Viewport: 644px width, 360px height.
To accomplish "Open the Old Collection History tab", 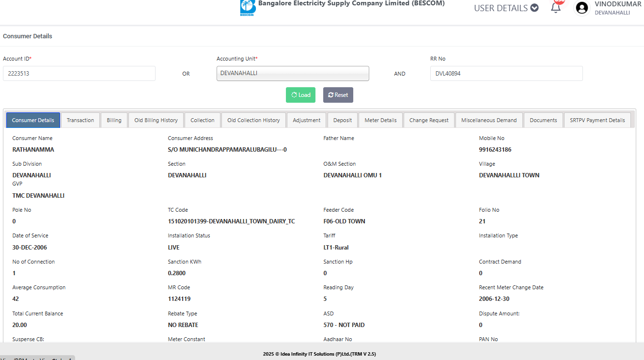I will tap(253, 120).
